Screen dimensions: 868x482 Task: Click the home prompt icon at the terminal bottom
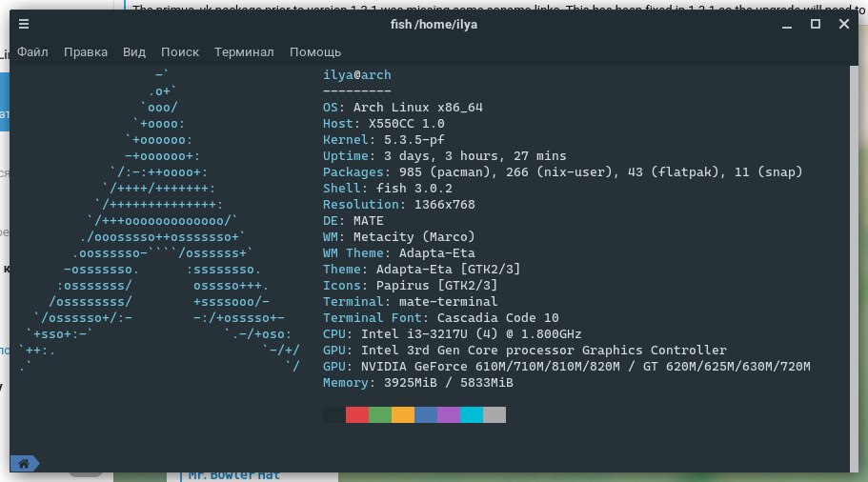(24, 463)
